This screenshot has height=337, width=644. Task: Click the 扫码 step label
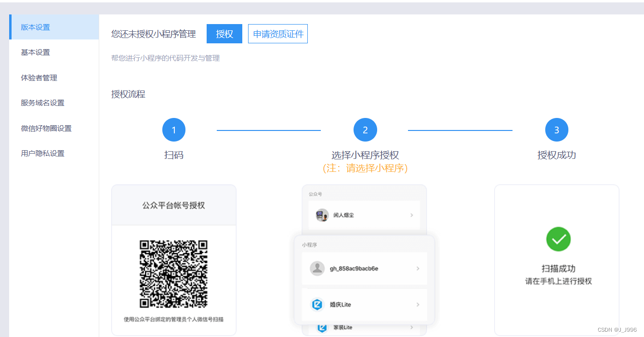174,155
